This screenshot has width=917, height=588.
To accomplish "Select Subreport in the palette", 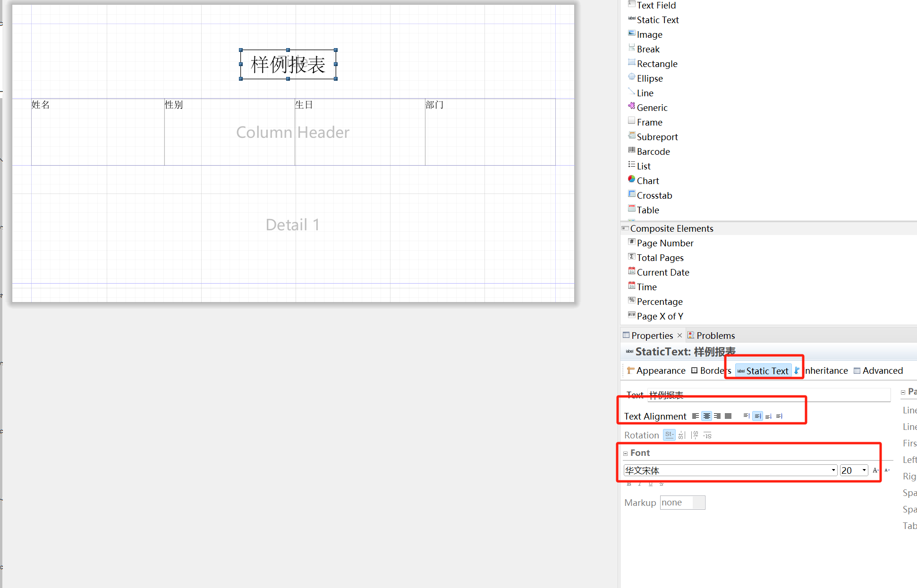I will pos(657,137).
